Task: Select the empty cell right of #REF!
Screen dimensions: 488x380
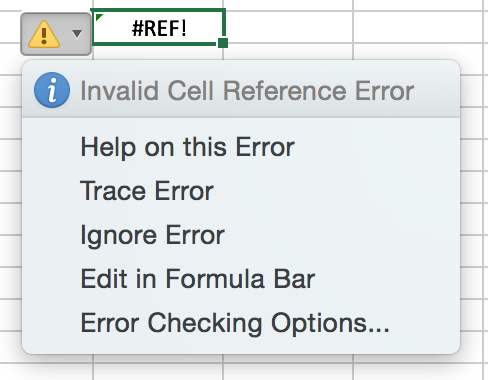Action: [289, 27]
